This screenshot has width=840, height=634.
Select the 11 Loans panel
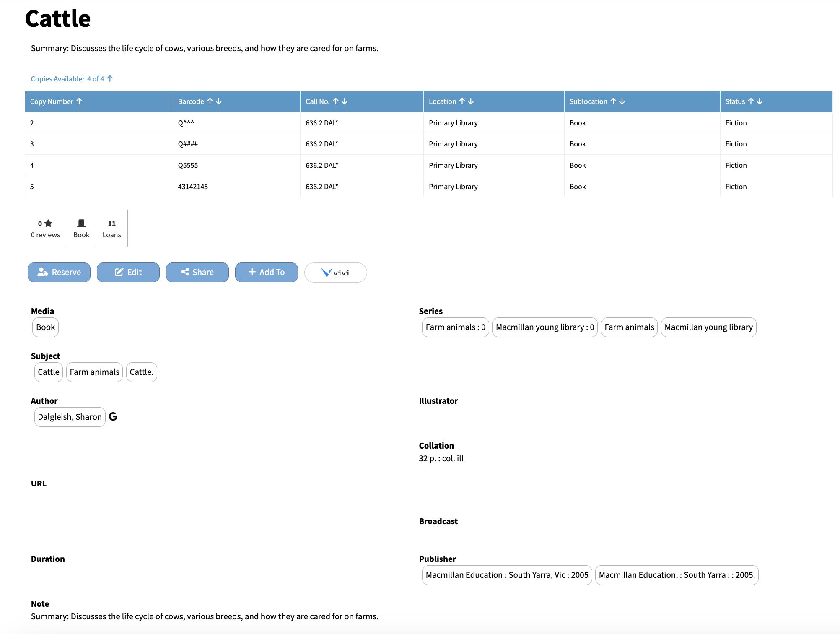(x=111, y=229)
